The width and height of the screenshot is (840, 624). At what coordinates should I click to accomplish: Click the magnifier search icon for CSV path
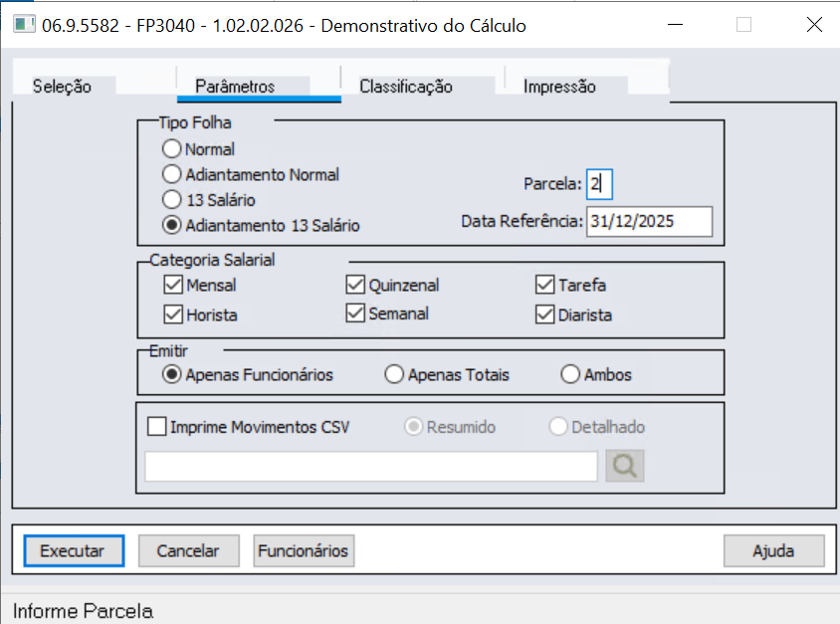(625, 466)
